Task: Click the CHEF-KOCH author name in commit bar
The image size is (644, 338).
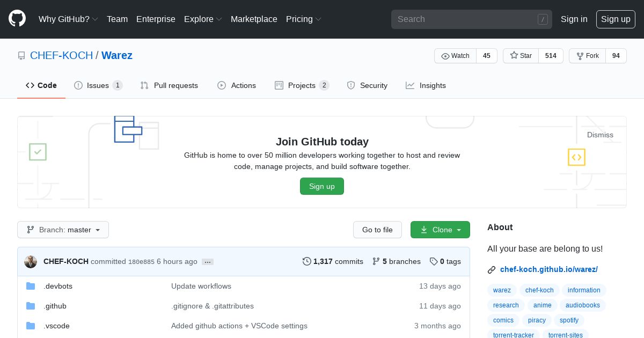Action: (x=66, y=261)
